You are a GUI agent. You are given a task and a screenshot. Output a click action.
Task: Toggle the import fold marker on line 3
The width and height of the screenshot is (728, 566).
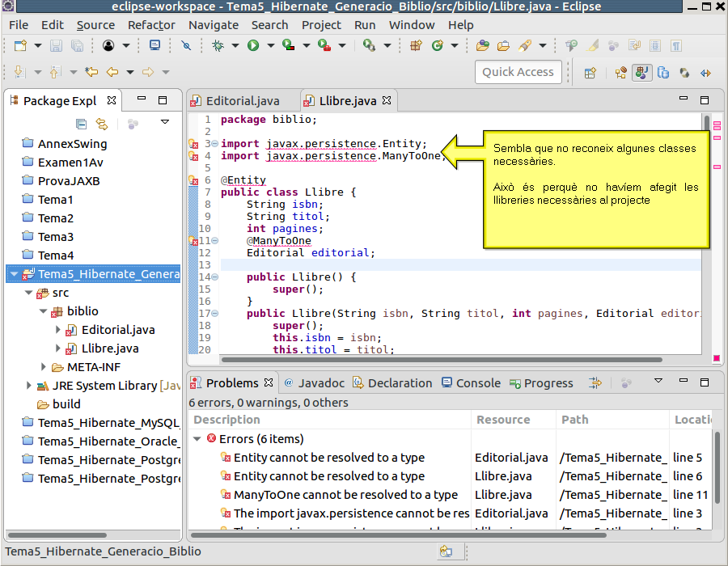[214, 144]
